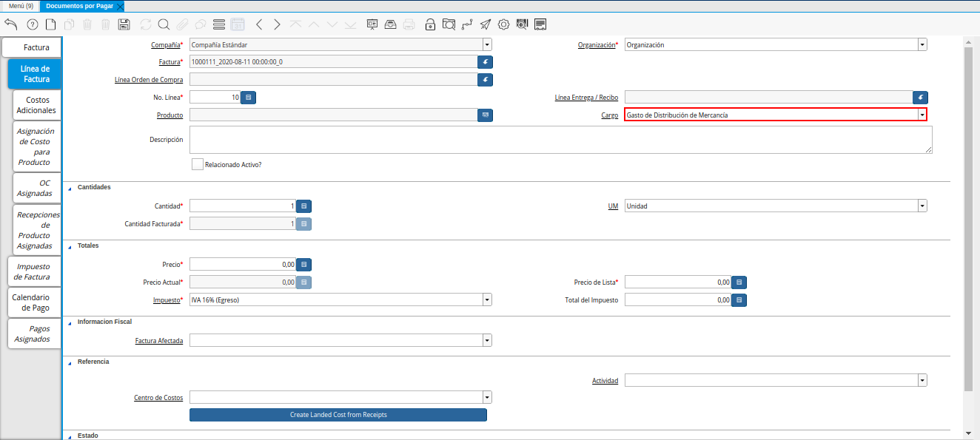This screenshot has width=980, height=440.
Task: Click the lock icon in the toolbar
Action: coord(430,24)
